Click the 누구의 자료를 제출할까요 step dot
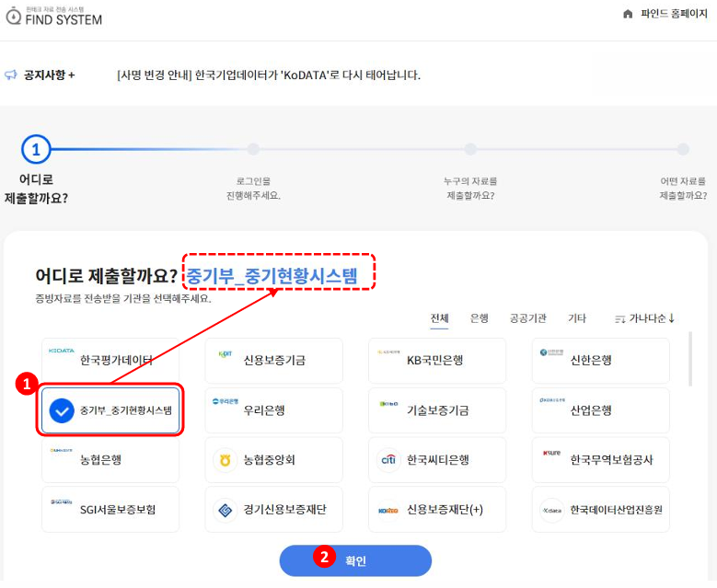This screenshot has width=717, height=588. point(470,149)
